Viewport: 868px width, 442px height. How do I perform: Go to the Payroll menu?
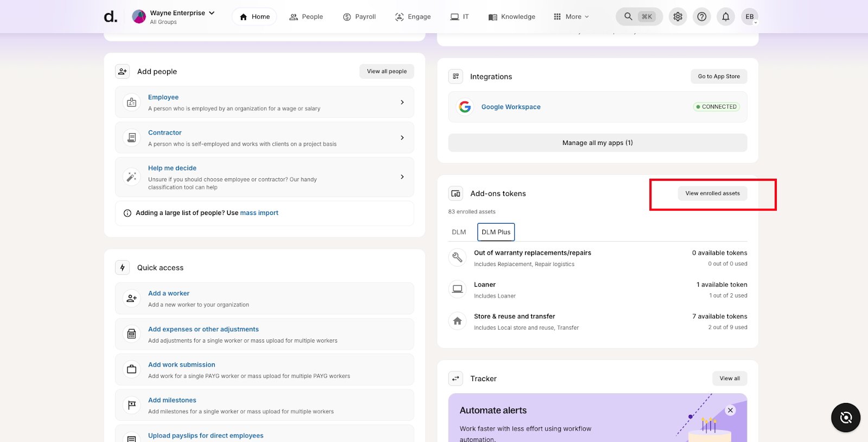(x=359, y=17)
